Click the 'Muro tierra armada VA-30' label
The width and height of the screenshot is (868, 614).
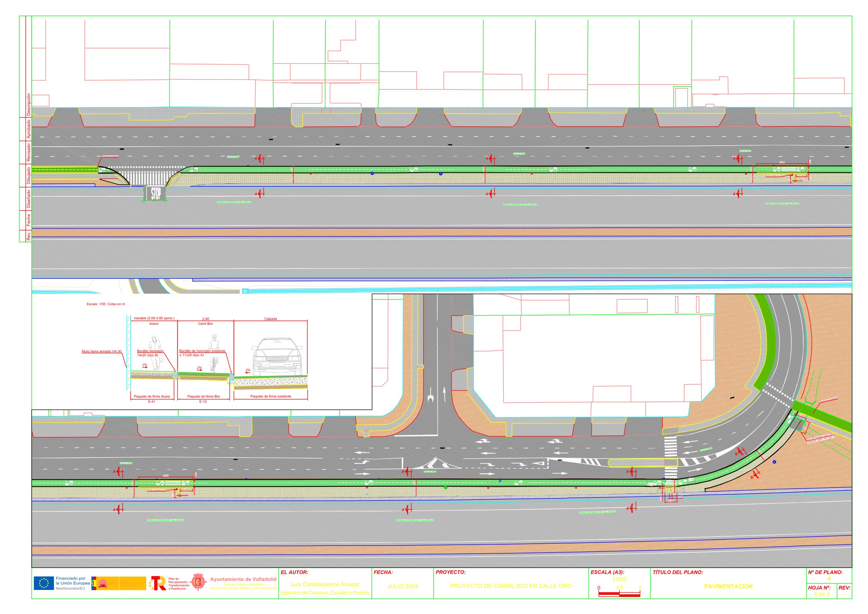101,351
